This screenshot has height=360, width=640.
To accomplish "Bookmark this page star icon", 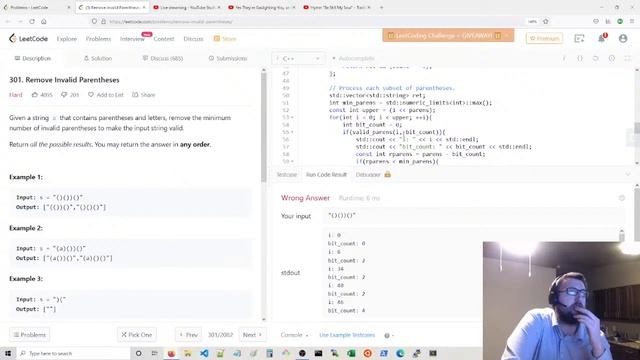I will pyautogui.click(x=546, y=21).
